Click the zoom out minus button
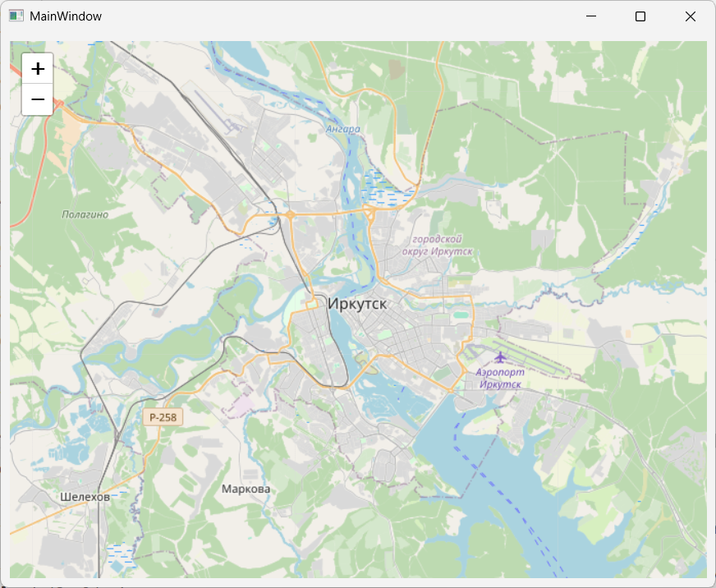716x588 pixels. 37,99
